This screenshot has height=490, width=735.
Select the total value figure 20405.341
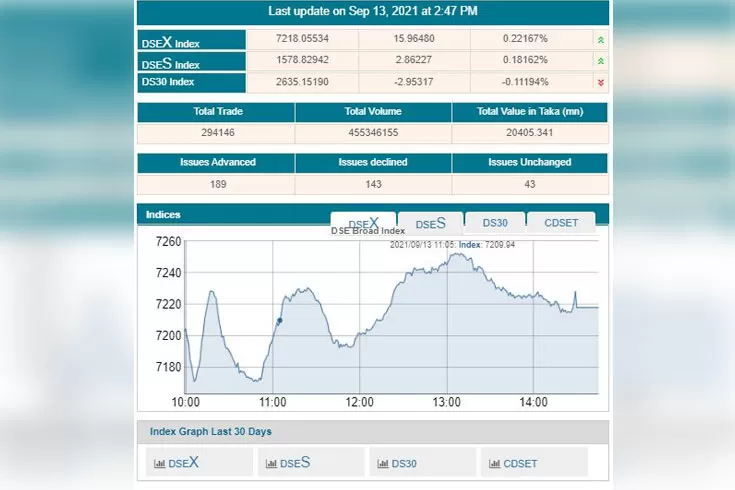(x=530, y=133)
